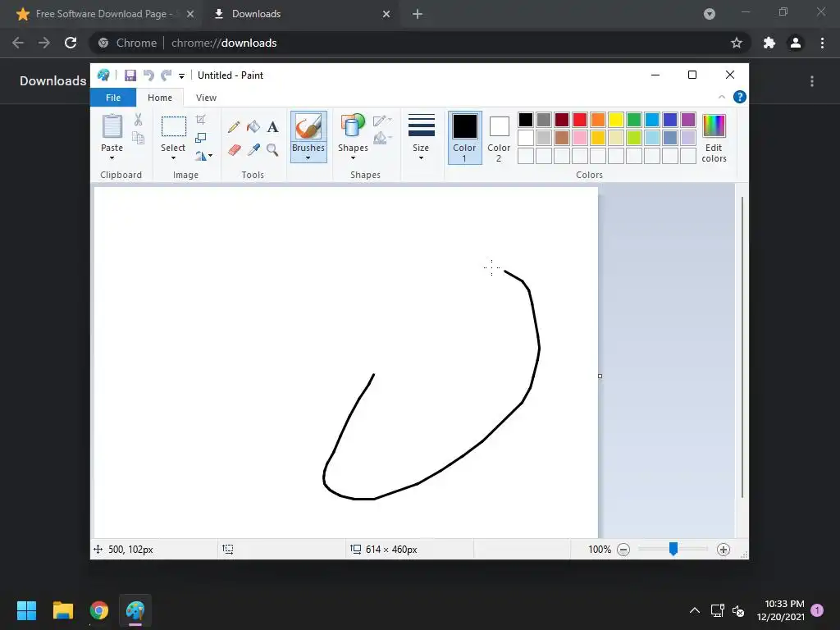Click the Paste clipboard icon
840x630 pixels.
(112, 127)
